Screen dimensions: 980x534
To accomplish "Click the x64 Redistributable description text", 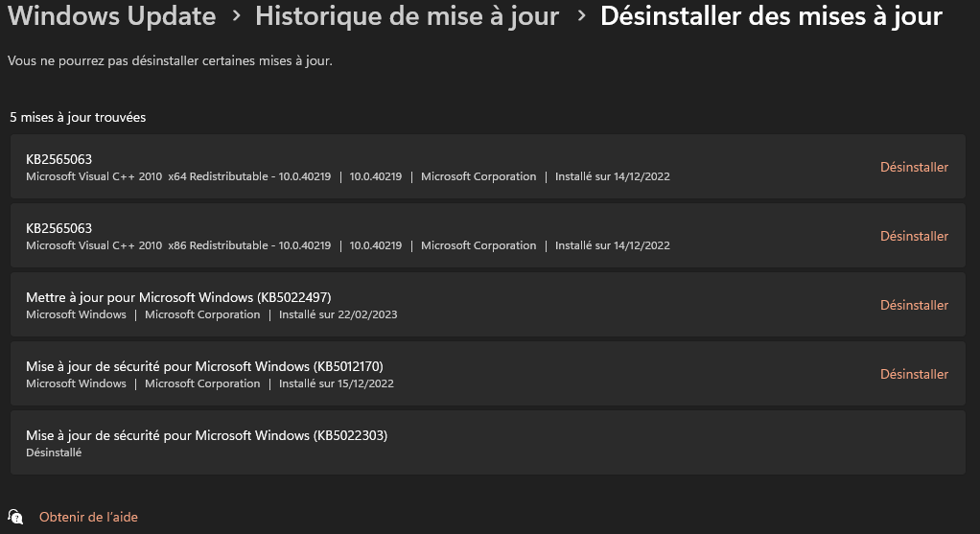I will click(178, 176).
